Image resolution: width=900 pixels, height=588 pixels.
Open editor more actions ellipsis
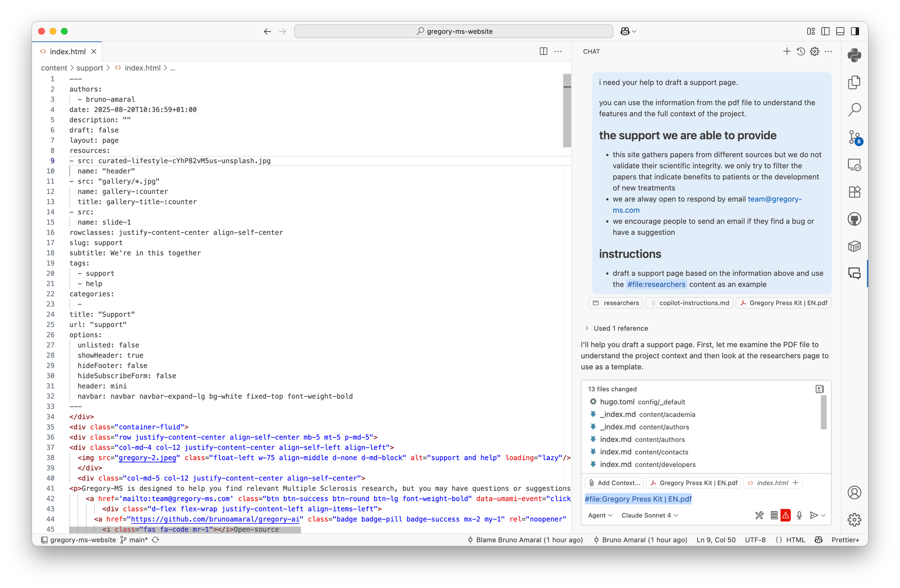coord(558,51)
